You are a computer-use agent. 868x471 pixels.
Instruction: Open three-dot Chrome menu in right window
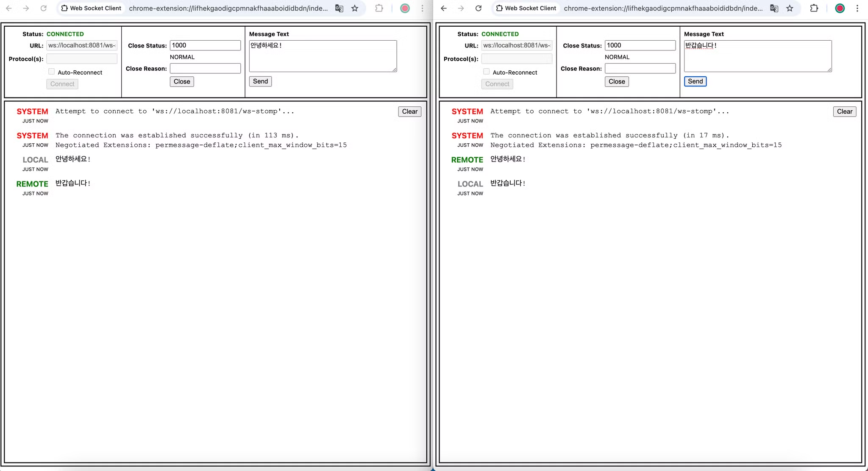tap(857, 8)
